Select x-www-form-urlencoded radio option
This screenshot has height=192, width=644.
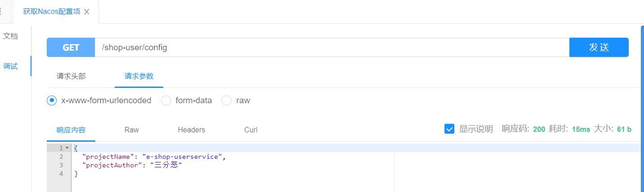point(52,100)
